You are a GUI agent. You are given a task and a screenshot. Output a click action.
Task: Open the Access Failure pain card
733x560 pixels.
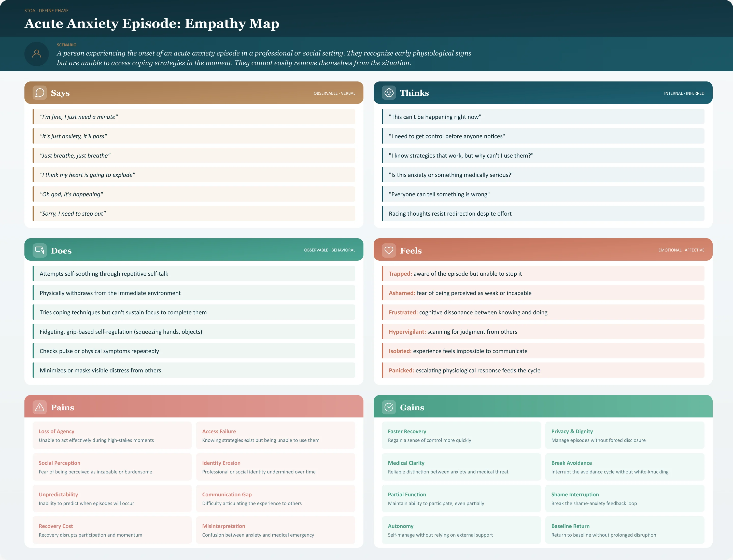(x=276, y=435)
